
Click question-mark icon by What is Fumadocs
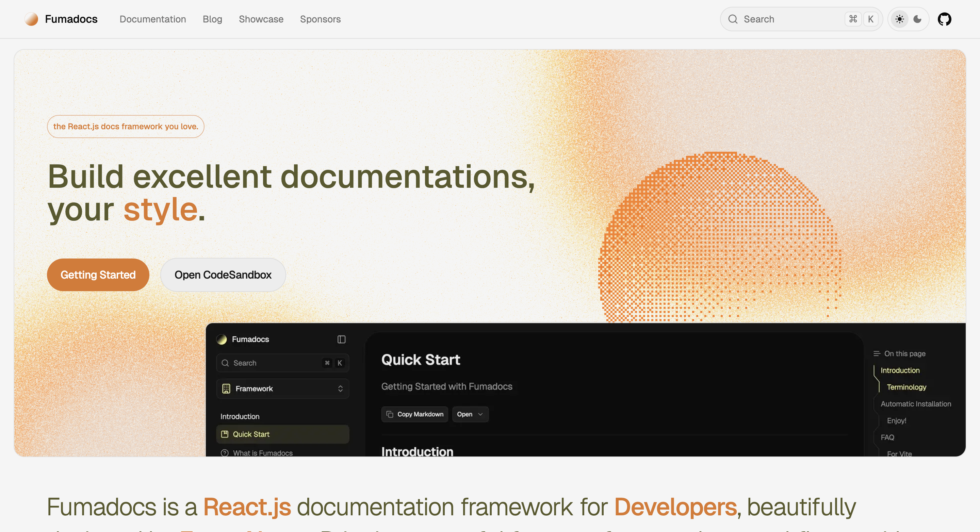pyautogui.click(x=225, y=453)
